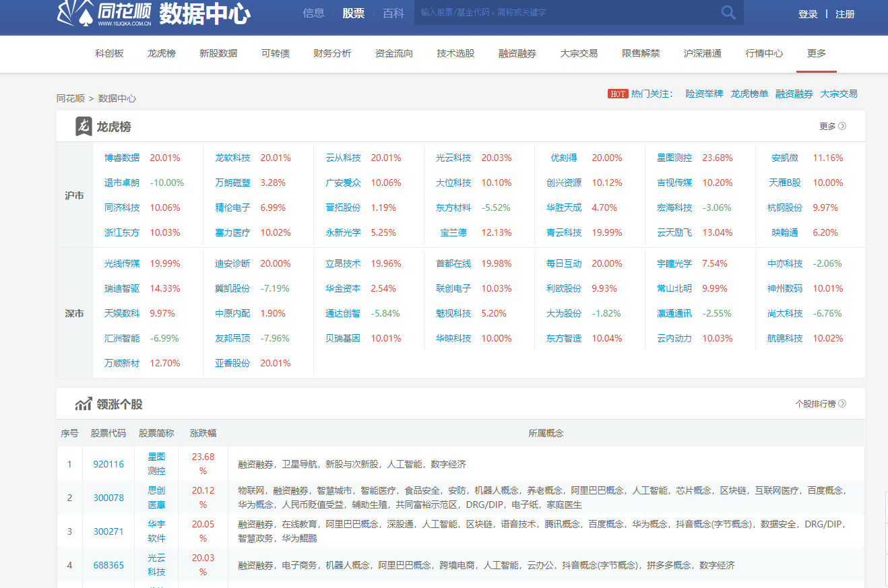888x588 pixels.
Task: Open 每日互动 stock link
Action: [564, 263]
